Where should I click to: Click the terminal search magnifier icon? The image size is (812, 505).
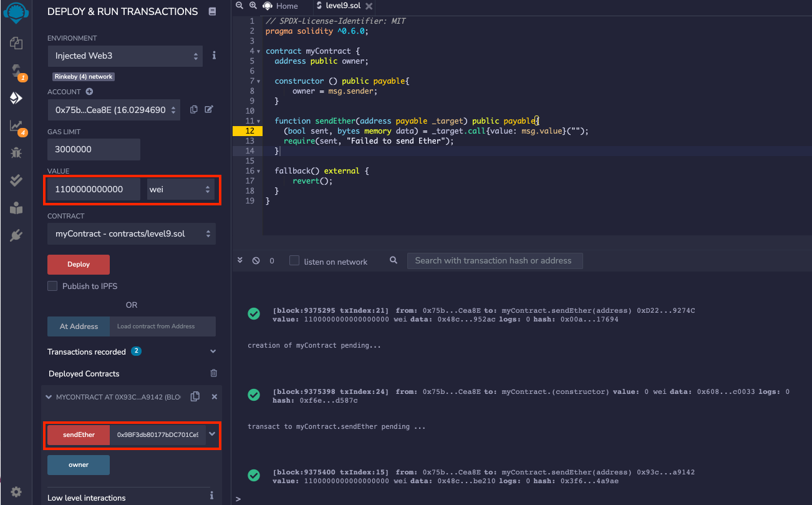coord(394,260)
